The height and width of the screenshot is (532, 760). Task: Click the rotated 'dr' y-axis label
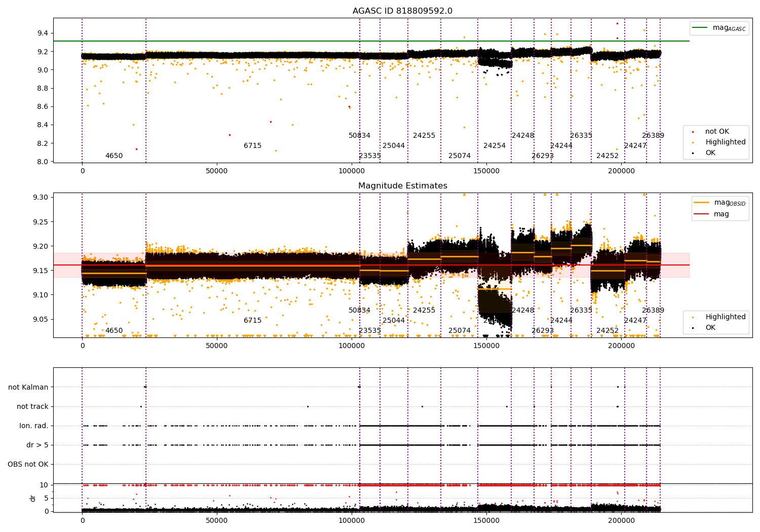tap(32, 498)
